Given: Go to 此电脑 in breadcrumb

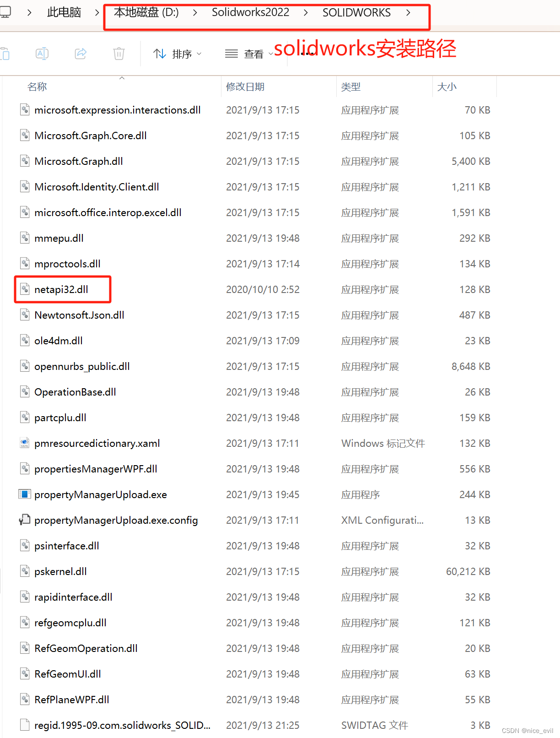Looking at the screenshot, I should click(x=64, y=12).
